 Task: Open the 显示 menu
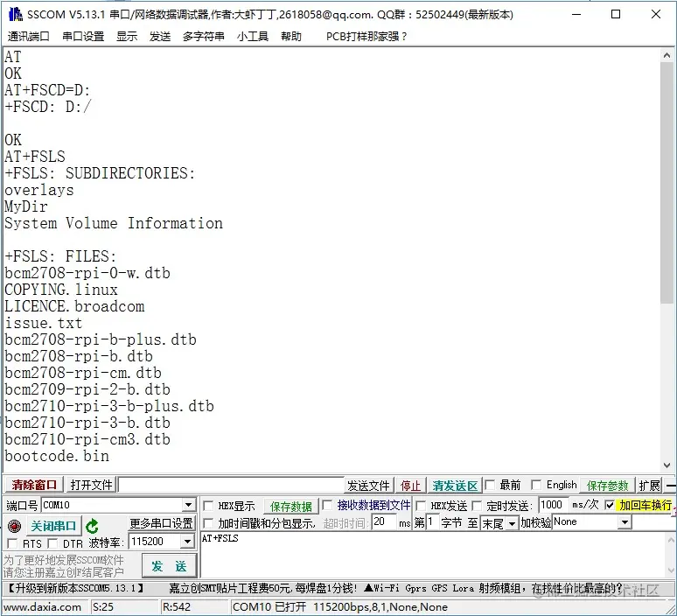pyautogui.click(x=127, y=36)
